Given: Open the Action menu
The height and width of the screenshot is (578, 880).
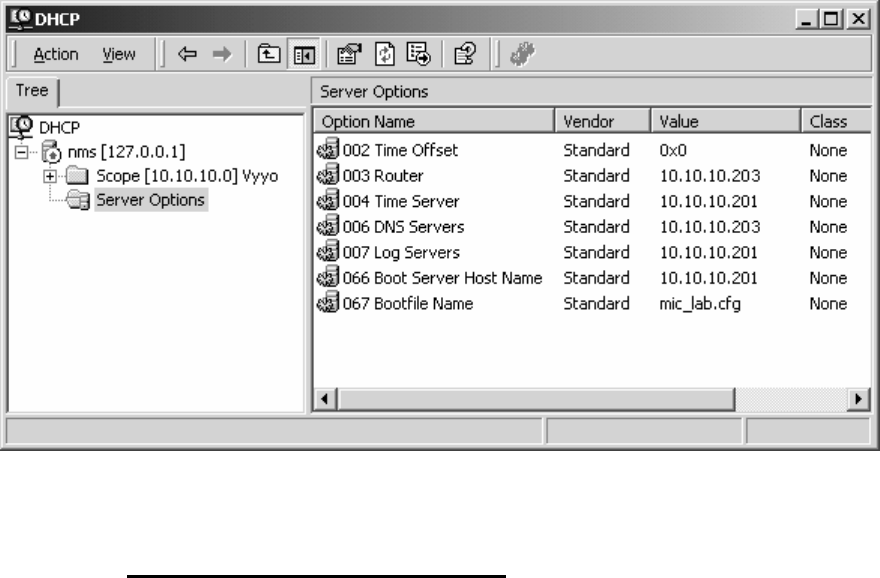Looking at the screenshot, I should pos(56,54).
